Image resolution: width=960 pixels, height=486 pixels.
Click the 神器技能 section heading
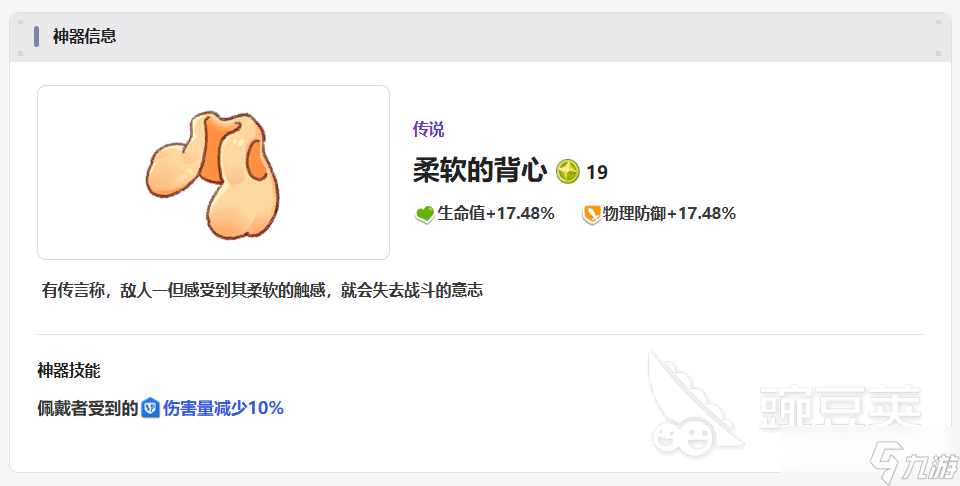tap(69, 370)
